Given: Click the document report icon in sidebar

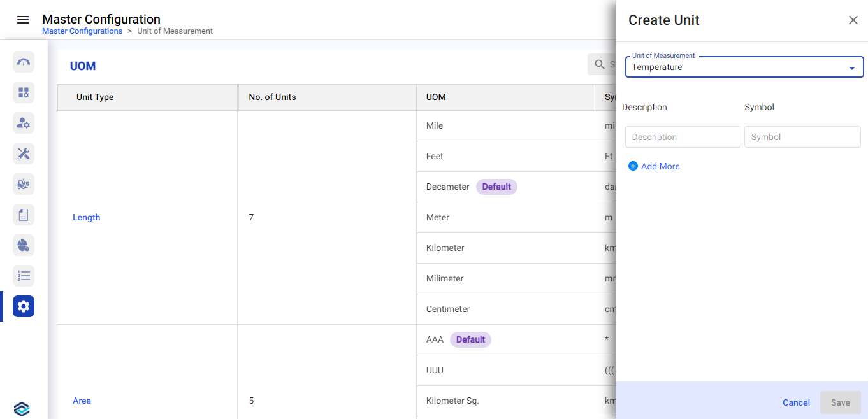Looking at the screenshot, I should 24,215.
